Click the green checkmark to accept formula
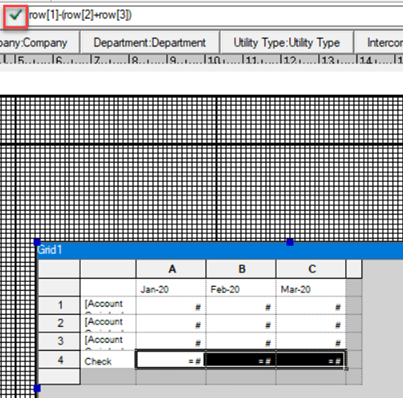 [x=15, y=15]
